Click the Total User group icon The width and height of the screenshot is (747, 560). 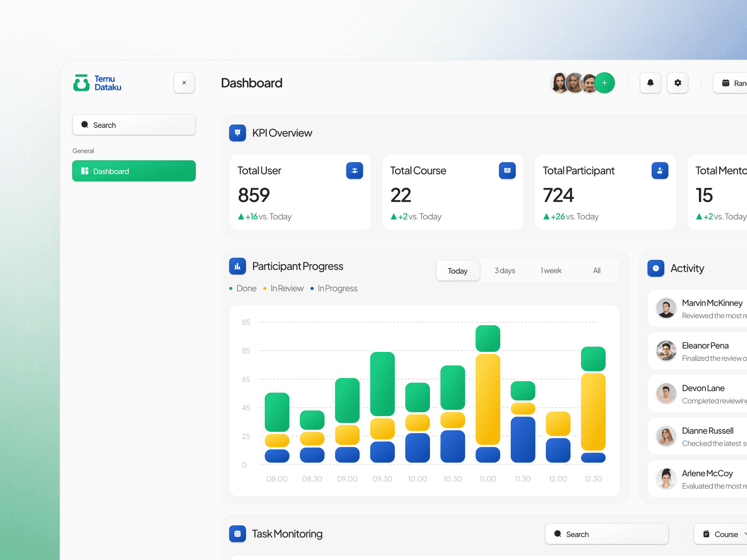tap(355, 171)
